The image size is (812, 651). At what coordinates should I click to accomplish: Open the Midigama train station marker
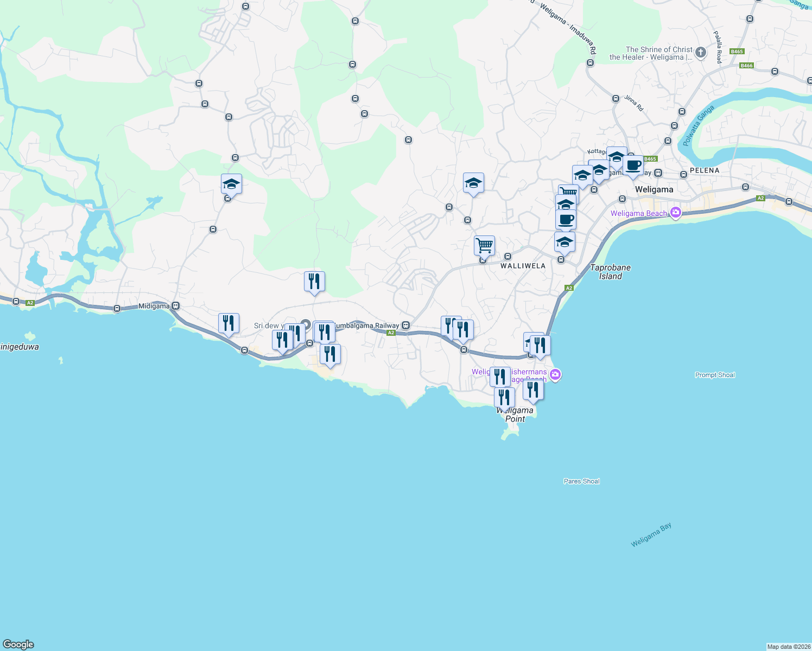(x=175, y=306)
